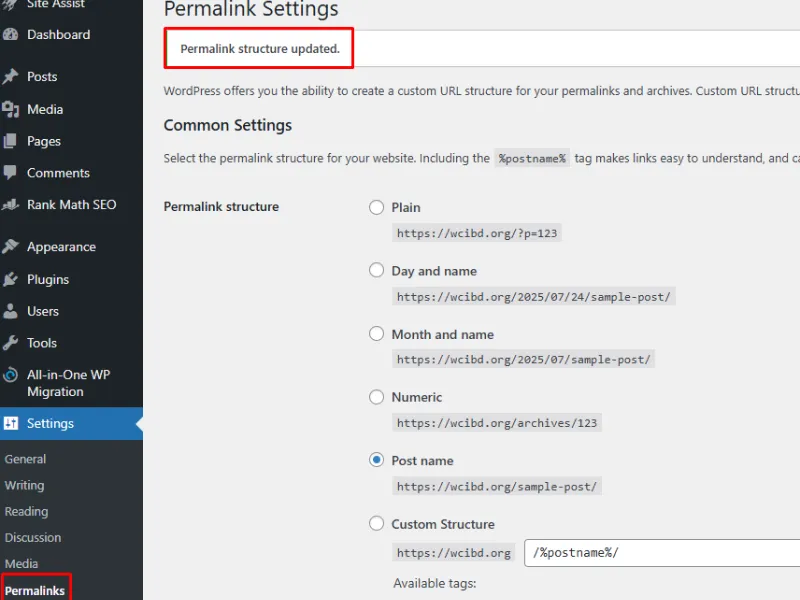The width and height of the screenshot is (800, 600).
Task: Click the custom structure /%postname%/ input field
Action: (x=662, y=553)
